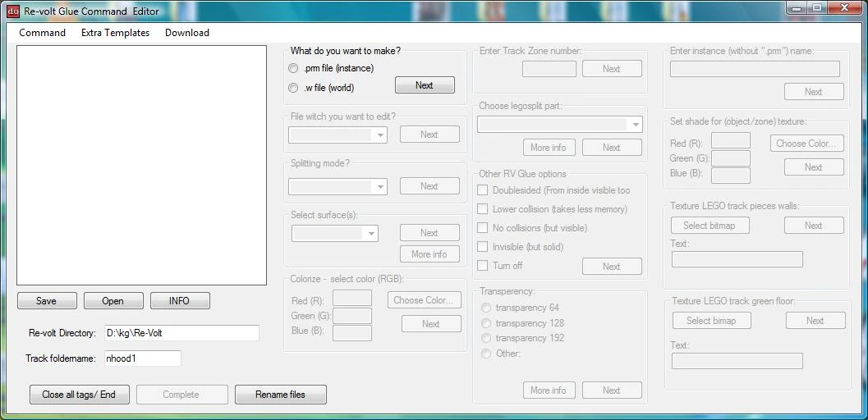Click the Text field under green floor
The width and height of the screenshot is (868, 420).
tap(737, 361)
